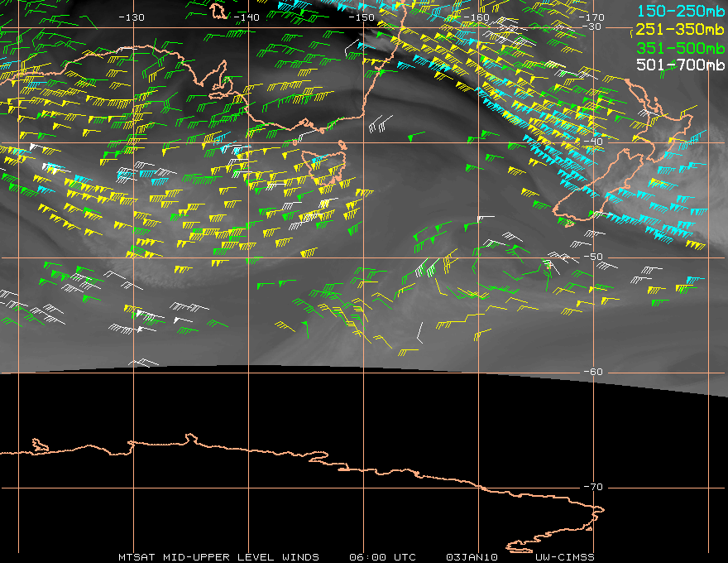Click the cyan 150-250mb legend label
This screenshot has height=563, width=728.
[680, 11]
